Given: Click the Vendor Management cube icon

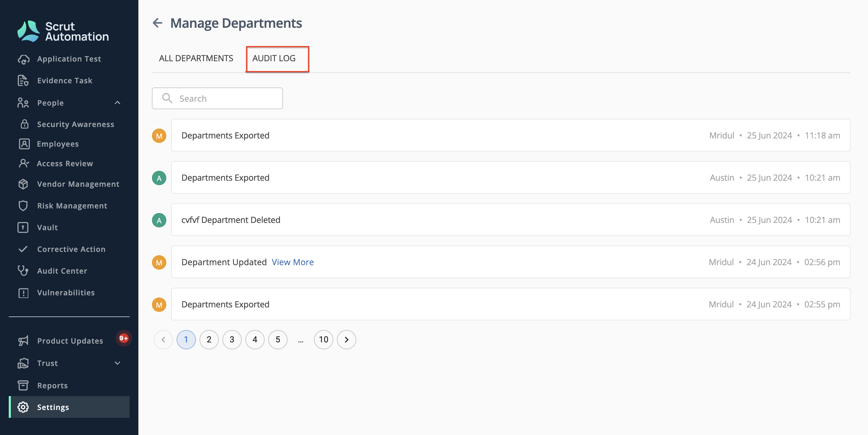Looking at the screenshot, I should tap(23, 184).
